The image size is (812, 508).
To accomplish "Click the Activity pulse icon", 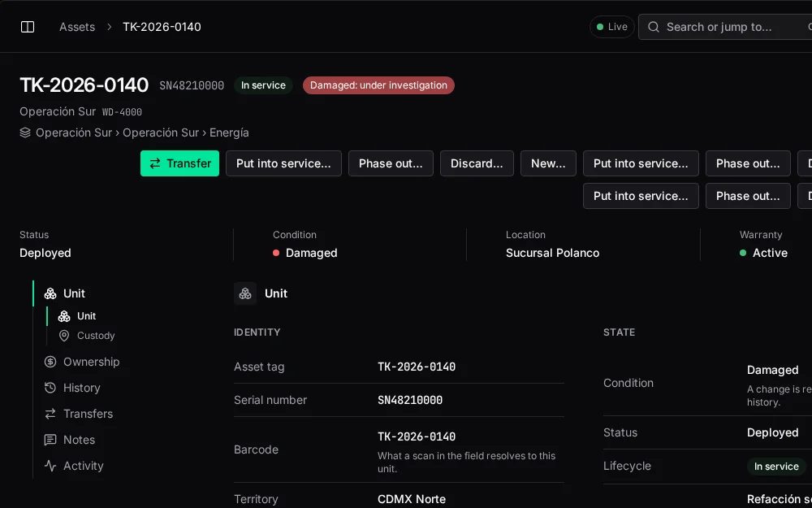I will click(x=50, y=466).
